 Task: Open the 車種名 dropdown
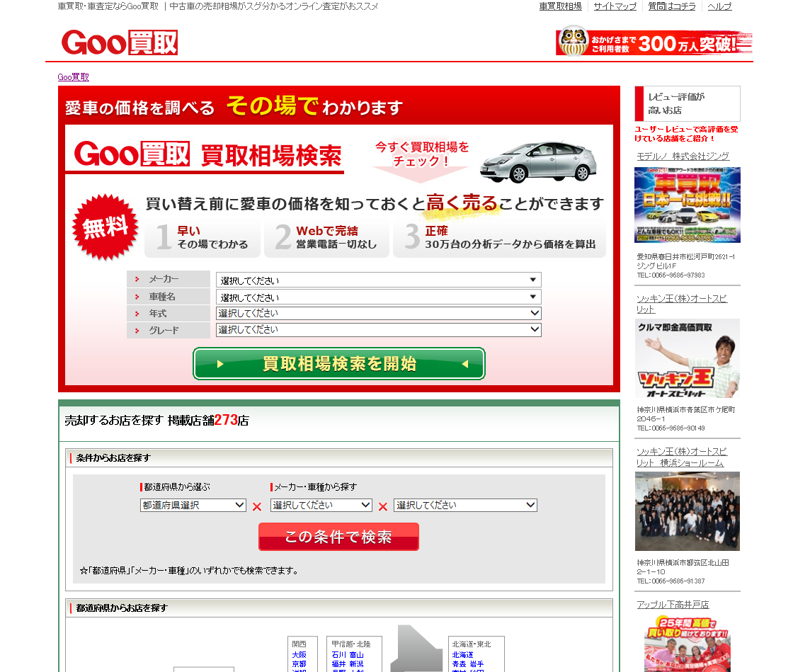pyautogui.click(x=379, y=297)
